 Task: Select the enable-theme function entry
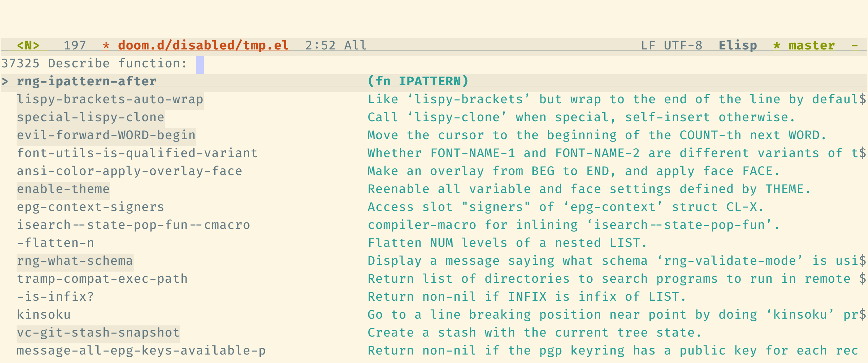(x=63, y=189)
